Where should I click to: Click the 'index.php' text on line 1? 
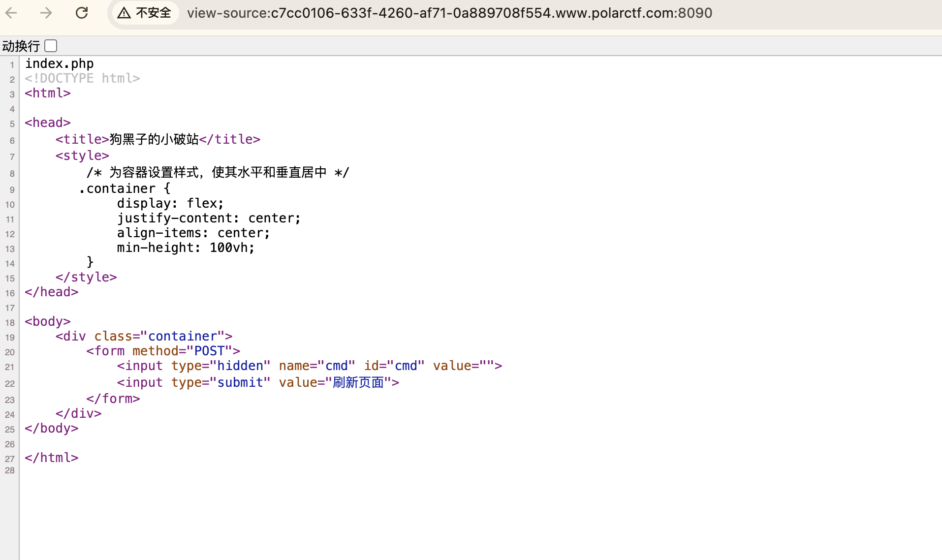click(60, 63)
